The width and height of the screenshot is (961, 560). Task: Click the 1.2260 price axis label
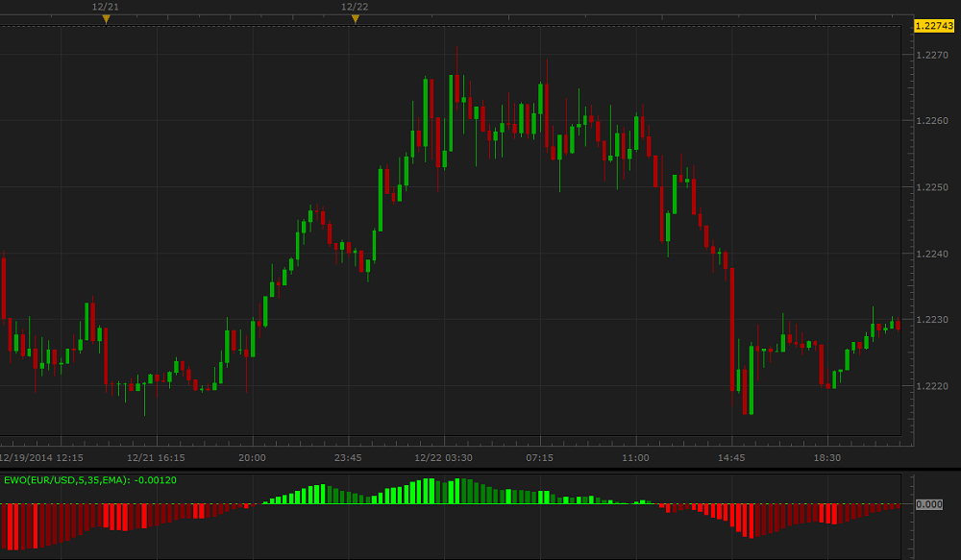(932, 121)
